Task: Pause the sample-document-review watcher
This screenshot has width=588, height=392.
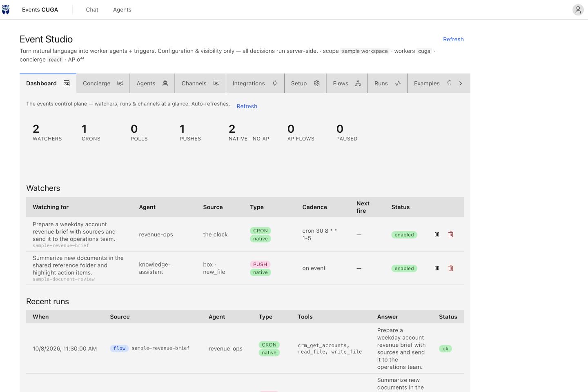Action: pos(437,268)
